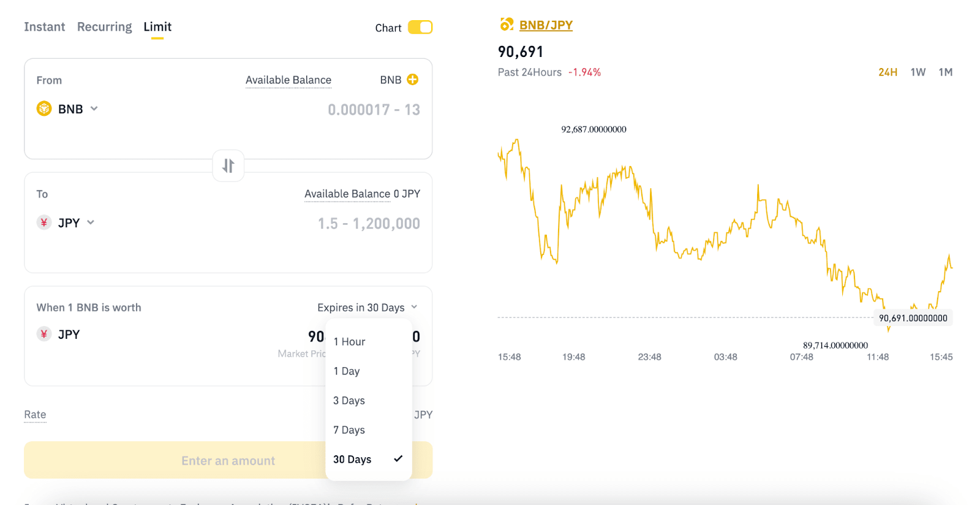Click the BNB coin icon in From field
Screen dimensions: 980x505
[44, 109]
